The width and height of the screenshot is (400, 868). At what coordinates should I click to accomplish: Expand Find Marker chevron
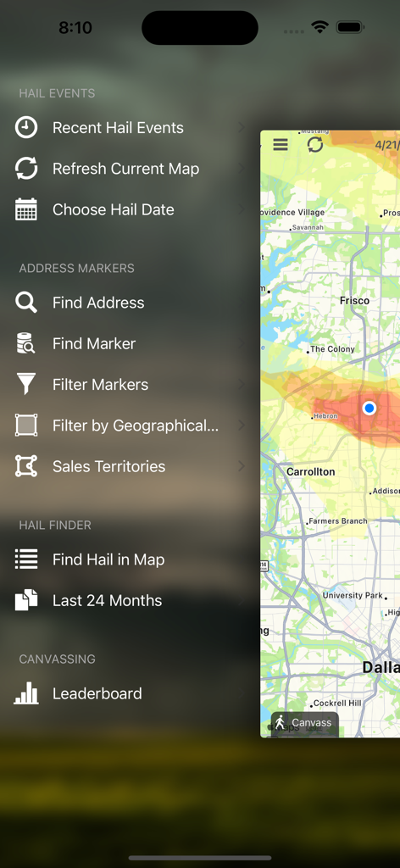pyautogui.click(x=242, y=343)
